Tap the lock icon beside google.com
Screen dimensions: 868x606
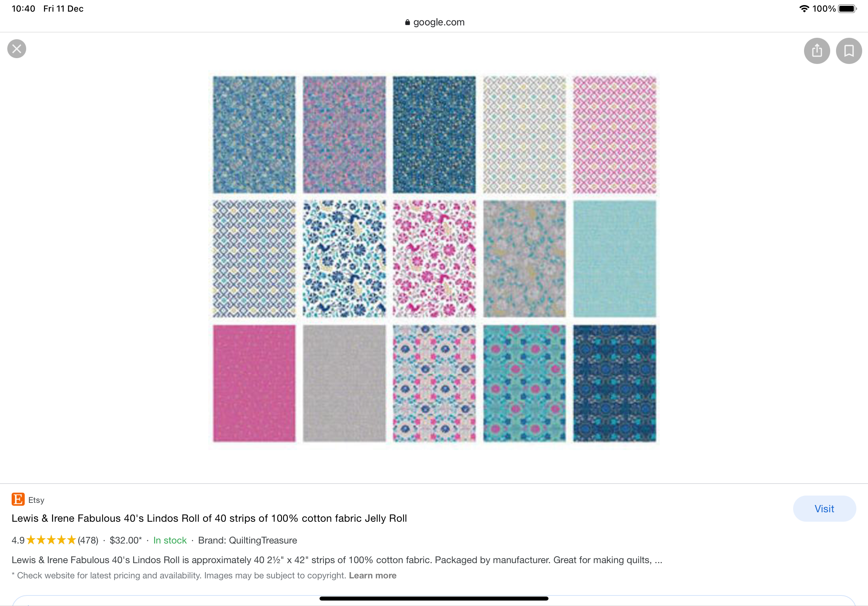tap(407, 22)
